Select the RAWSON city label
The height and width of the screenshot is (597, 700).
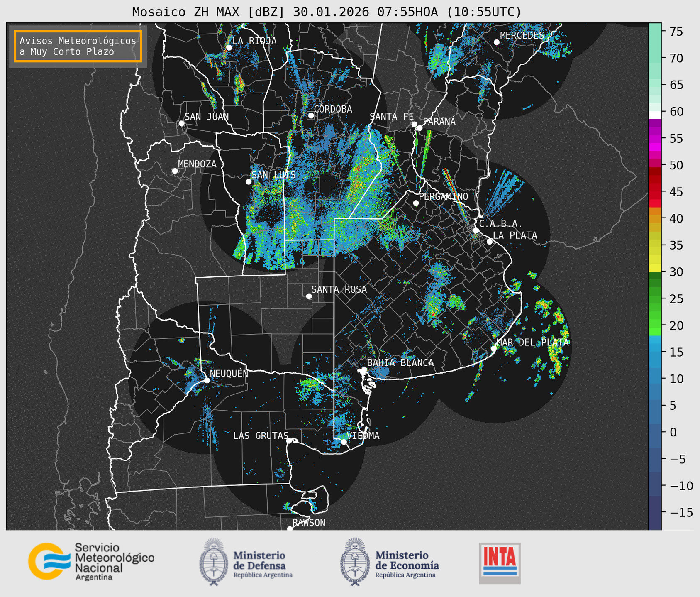point(309,523)
